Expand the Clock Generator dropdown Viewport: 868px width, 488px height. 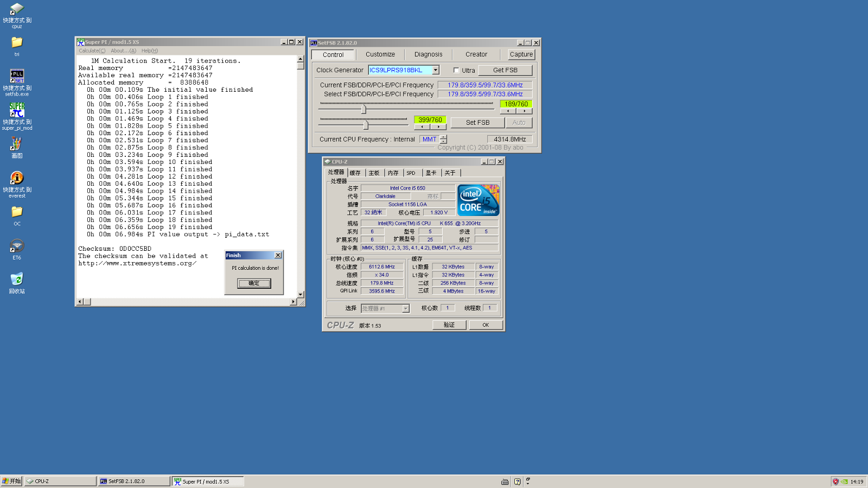coord(435,70)
